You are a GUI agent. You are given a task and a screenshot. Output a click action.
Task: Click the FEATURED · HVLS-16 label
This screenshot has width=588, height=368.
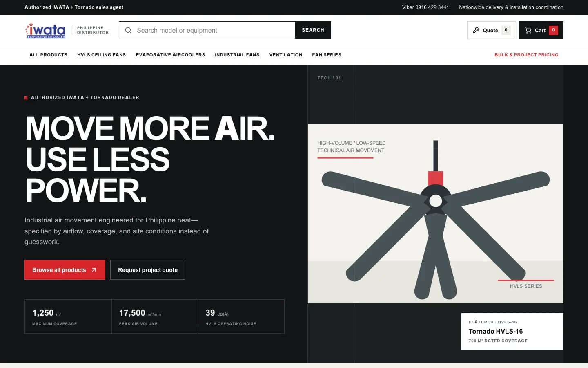(x=493, y=322)
